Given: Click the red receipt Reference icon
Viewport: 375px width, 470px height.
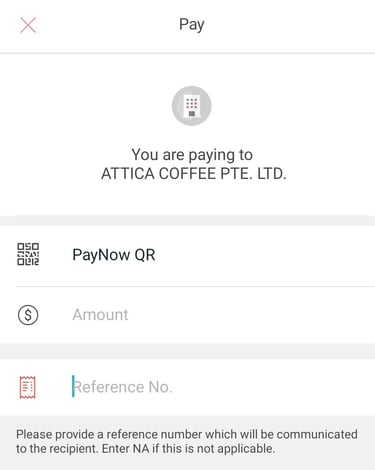Looking at the screenshot, I should click(x=28, y=387).
